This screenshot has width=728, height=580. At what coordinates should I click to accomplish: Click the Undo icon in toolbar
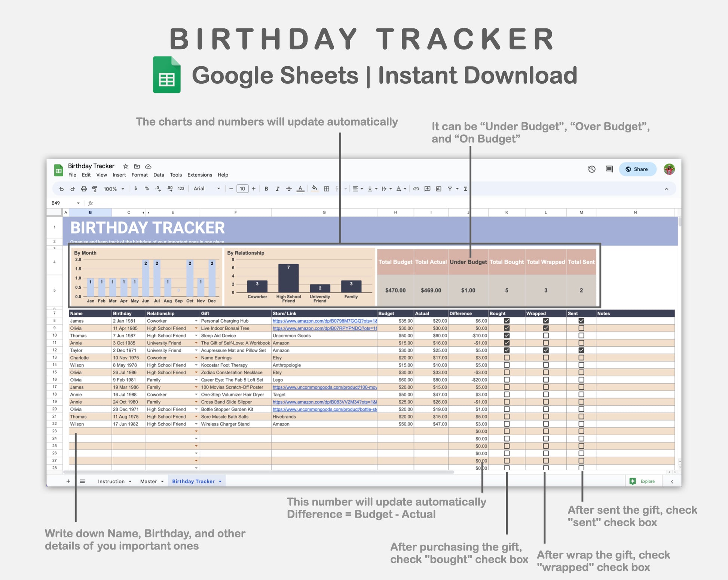61,189
